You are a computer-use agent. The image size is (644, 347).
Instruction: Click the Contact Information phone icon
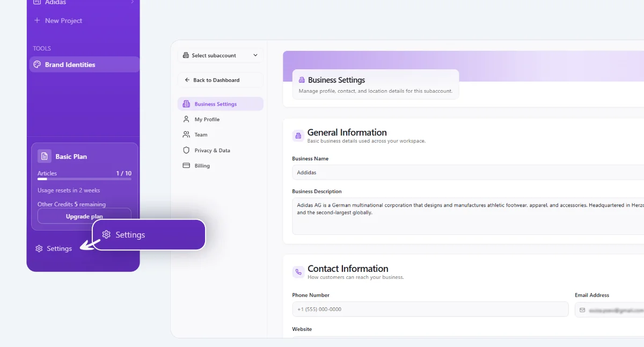coord(298,272)
